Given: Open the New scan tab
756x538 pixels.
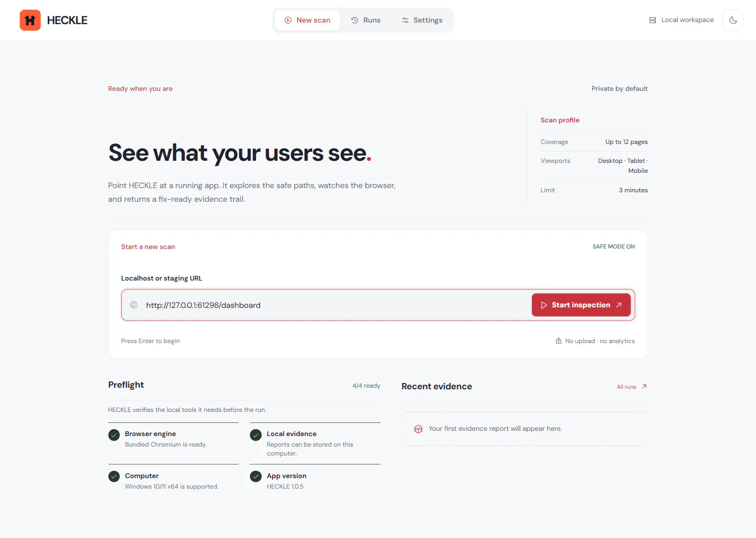Looking at the screenshot, I should coord(307,20).
